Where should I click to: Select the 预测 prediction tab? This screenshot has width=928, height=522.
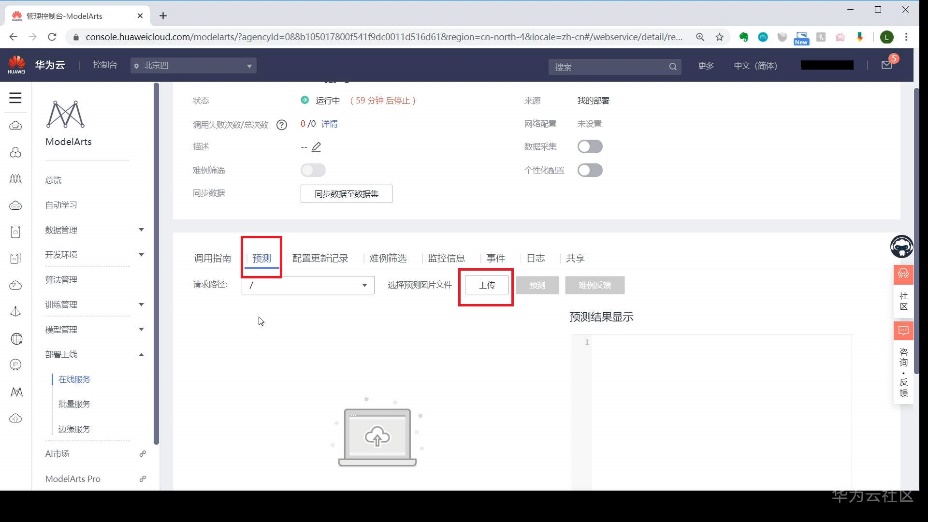pos(262,258)
